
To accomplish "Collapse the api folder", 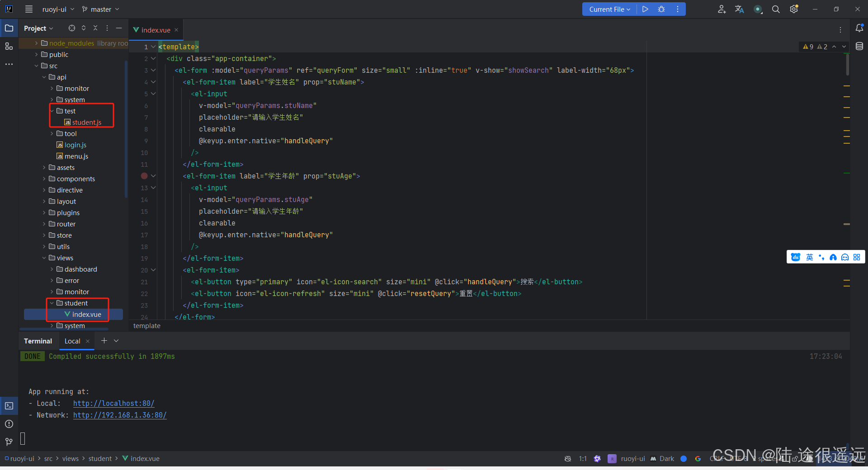I will pos(44,77).
